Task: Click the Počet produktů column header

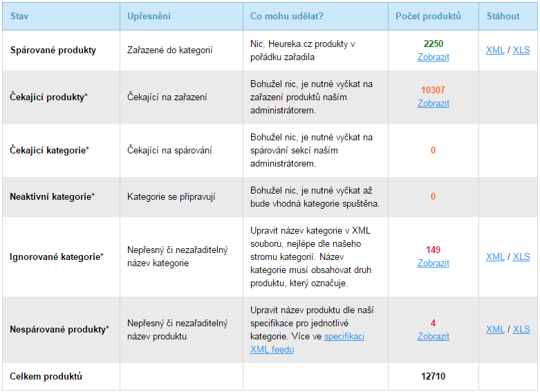Action: [428, 16]
